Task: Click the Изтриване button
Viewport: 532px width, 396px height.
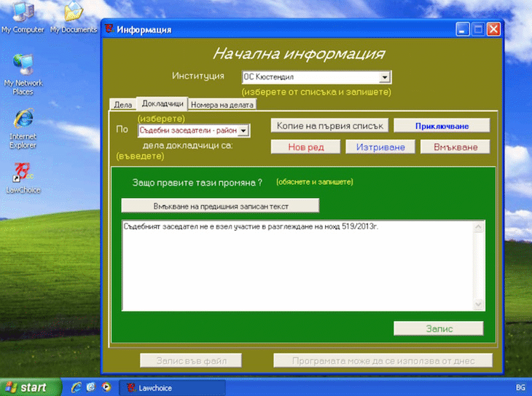Action: tap(380, 147)
